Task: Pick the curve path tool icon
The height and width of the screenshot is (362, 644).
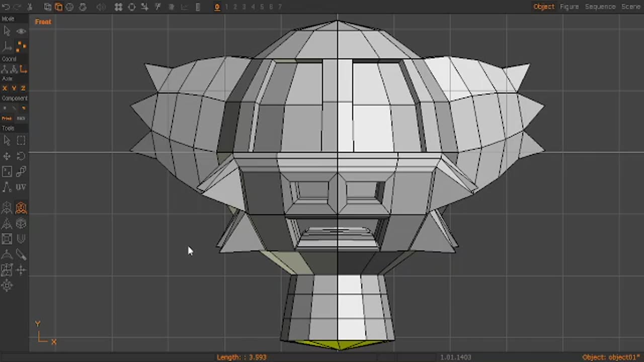Action: coord(7,187)
